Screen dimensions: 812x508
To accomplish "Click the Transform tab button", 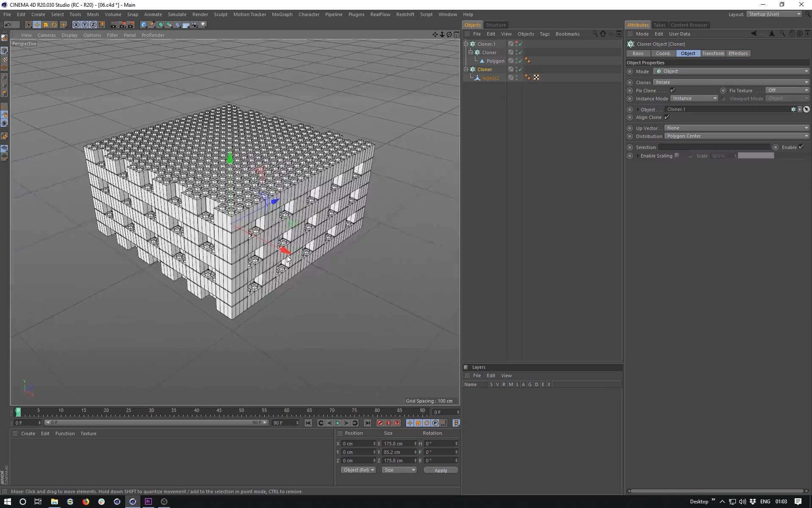I will (x=713, y=53).
